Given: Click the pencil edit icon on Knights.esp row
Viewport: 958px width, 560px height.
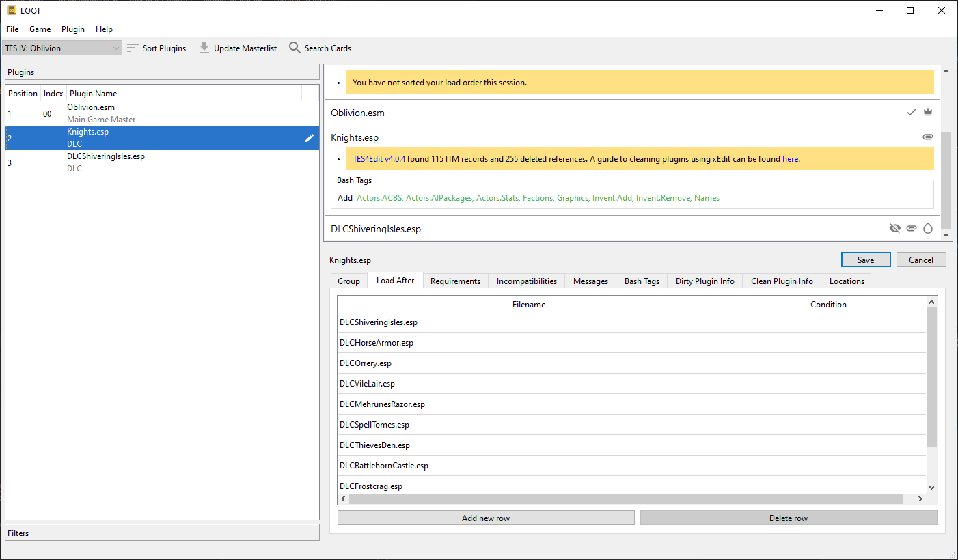Looking at the screenshot, I should pos(310,138).
